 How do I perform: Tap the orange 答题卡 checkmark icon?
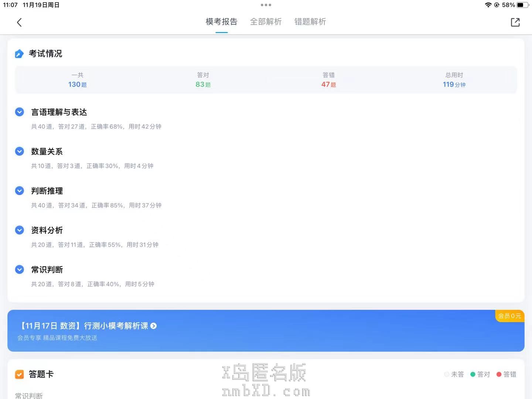coord(19,374)
